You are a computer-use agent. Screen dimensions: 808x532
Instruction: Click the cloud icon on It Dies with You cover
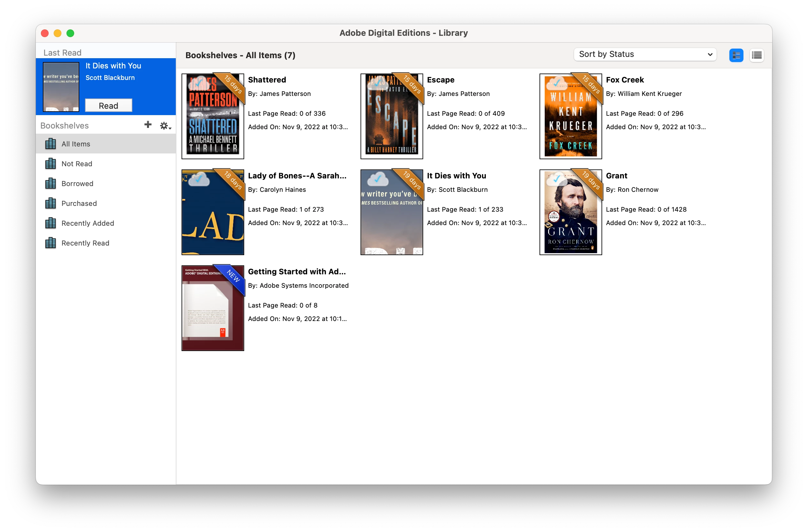click(x=377, y=179)
